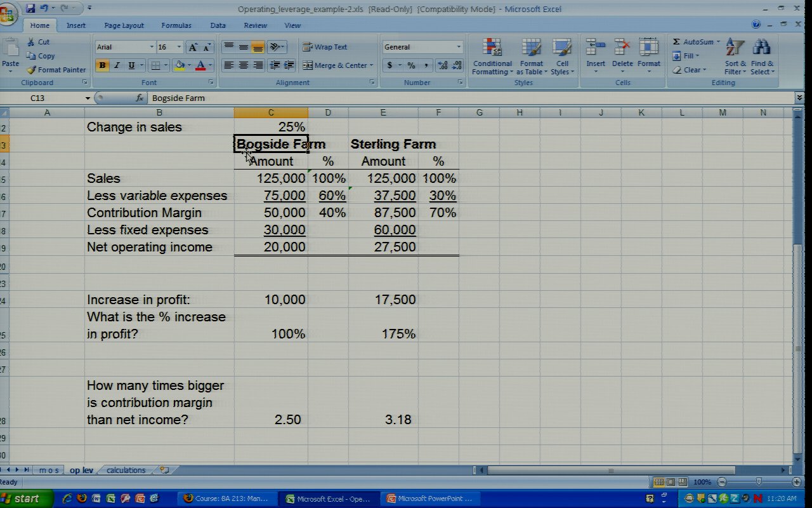Image resolution: width=812 pixels, height=508 pixels.
Task: Toggle Italic formatting
Action: point(117,65)
